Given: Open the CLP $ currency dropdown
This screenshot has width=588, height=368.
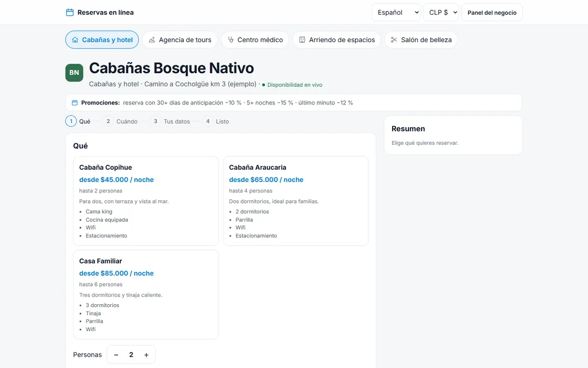Looking at the screenshot, I should (441, 12).
